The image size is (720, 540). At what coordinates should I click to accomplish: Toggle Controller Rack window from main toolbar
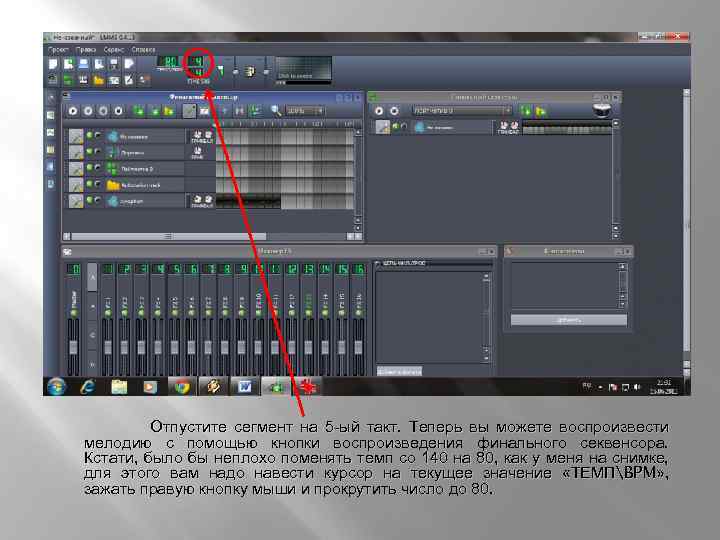(144, 80)
